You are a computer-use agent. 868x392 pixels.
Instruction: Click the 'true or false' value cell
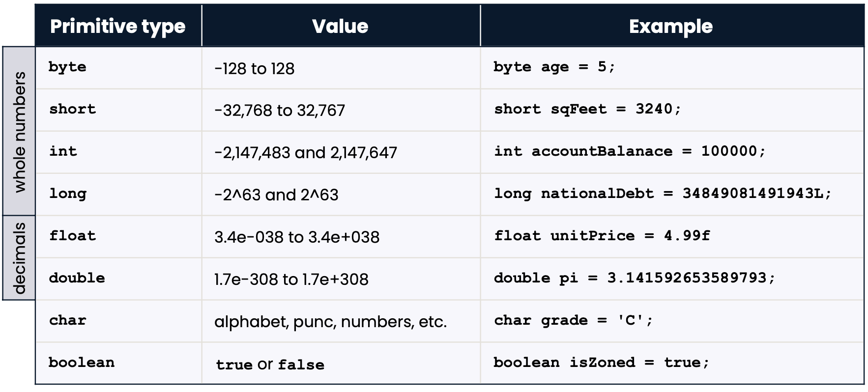tap(270, 364)
